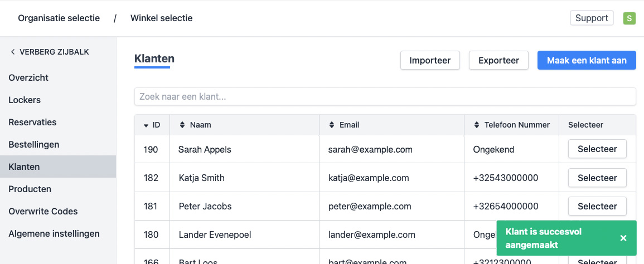The image size is (644, 264).
Task: Sort the table by ID column
Action: (152, 125)
